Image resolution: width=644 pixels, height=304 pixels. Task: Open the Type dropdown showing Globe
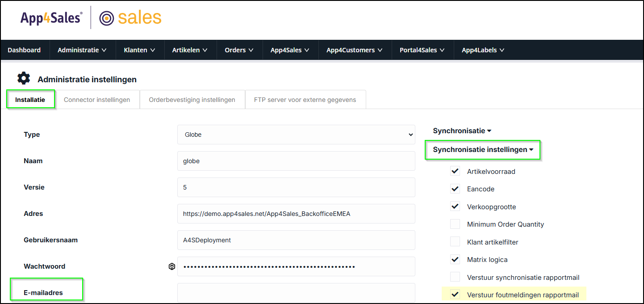pyautogui.click(x=296, y=135)
